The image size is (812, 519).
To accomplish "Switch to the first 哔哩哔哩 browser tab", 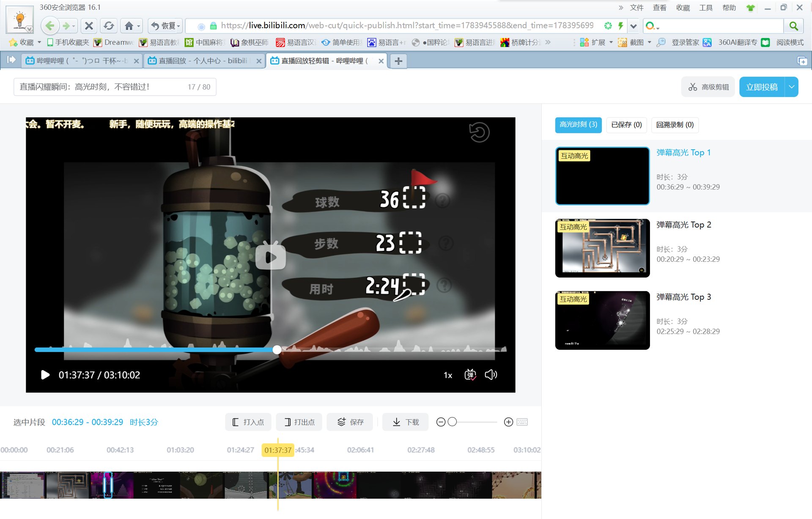I will click(x=82, y=61).
